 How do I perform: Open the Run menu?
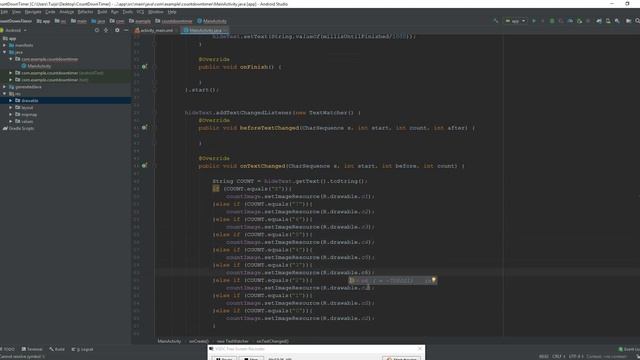coord(115,12)
